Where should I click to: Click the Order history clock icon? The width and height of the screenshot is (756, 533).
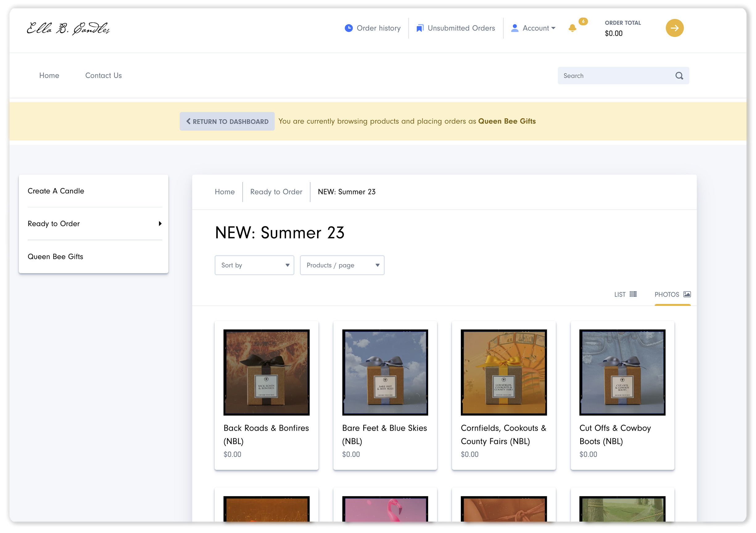(349, 28)
